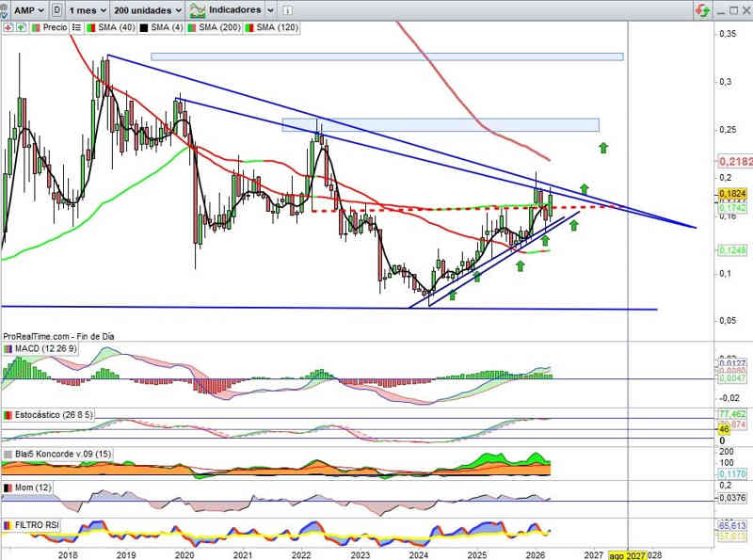Open the info icon next to Indicadores

tap(287, 9)
